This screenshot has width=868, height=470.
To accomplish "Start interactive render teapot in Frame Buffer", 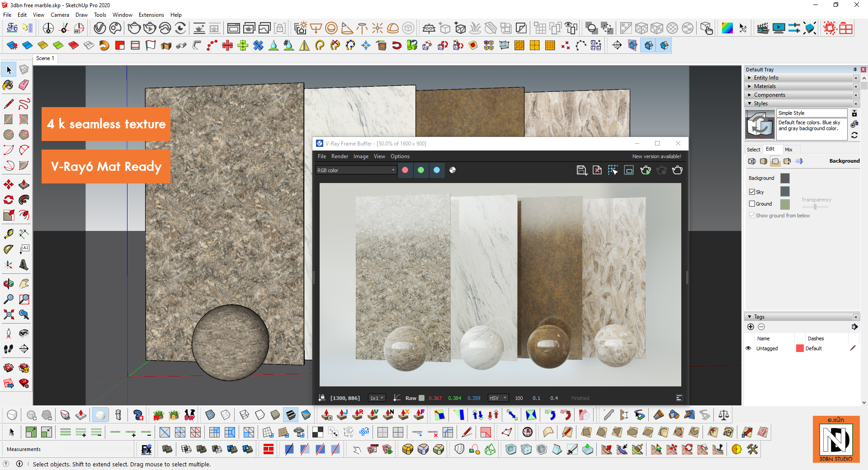I will (x=646, y=170).
